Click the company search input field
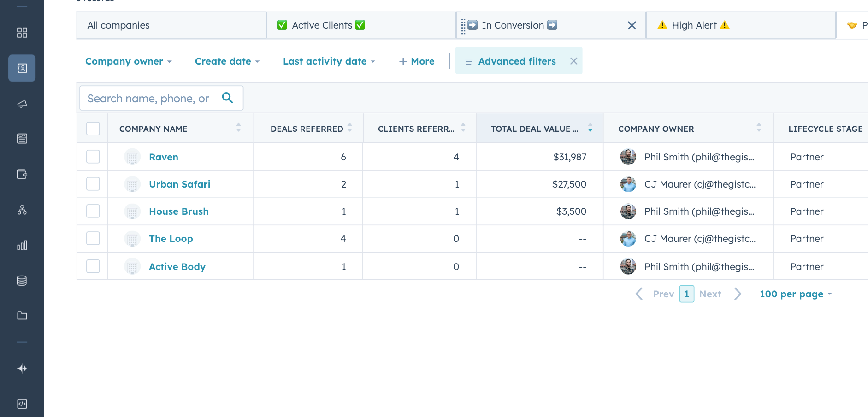 (x=148, y=98)
